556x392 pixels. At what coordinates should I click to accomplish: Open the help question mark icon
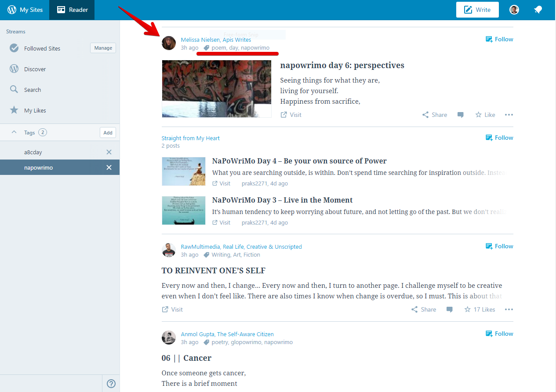click(111, 384)
